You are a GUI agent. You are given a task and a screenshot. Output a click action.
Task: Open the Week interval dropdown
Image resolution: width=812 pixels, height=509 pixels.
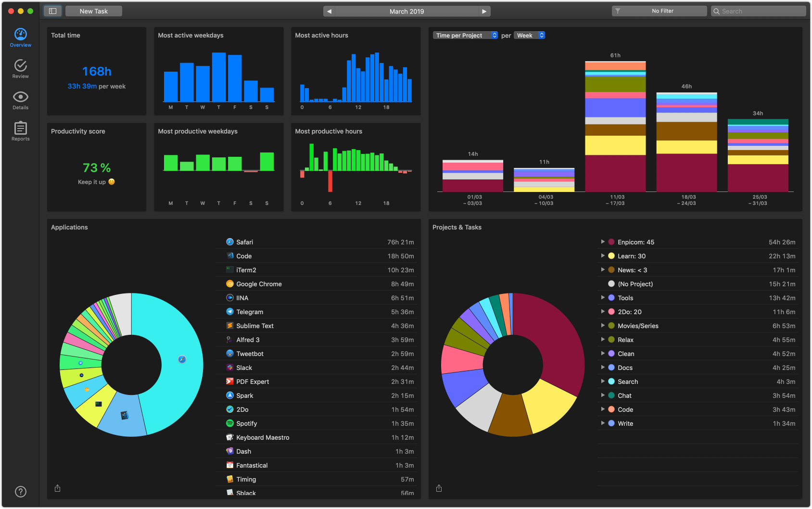(x=529, y=35)
